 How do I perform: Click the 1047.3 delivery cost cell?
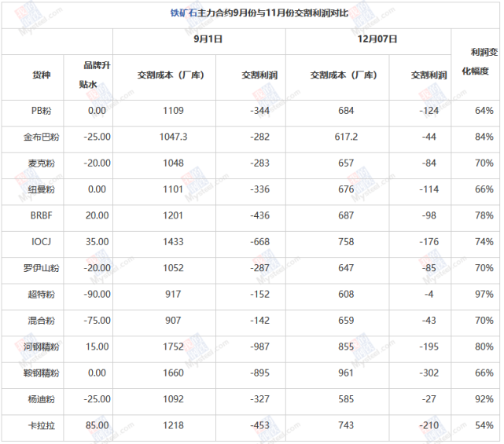(x=173, y=137)
